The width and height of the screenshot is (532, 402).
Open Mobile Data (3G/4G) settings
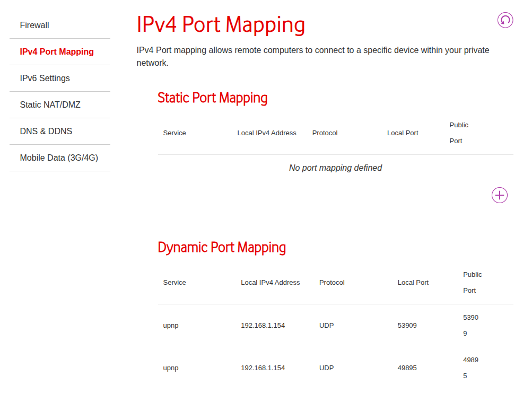(x=59, y=158)
